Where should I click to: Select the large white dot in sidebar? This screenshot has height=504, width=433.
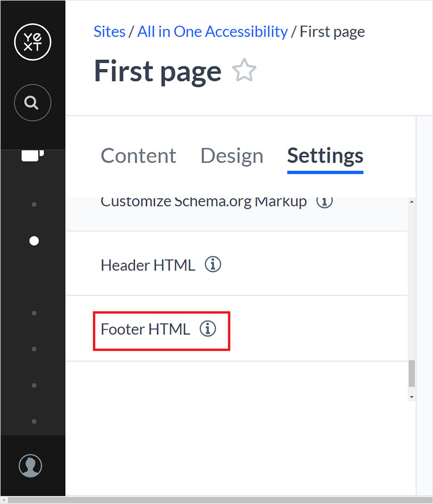pos(34,241)
